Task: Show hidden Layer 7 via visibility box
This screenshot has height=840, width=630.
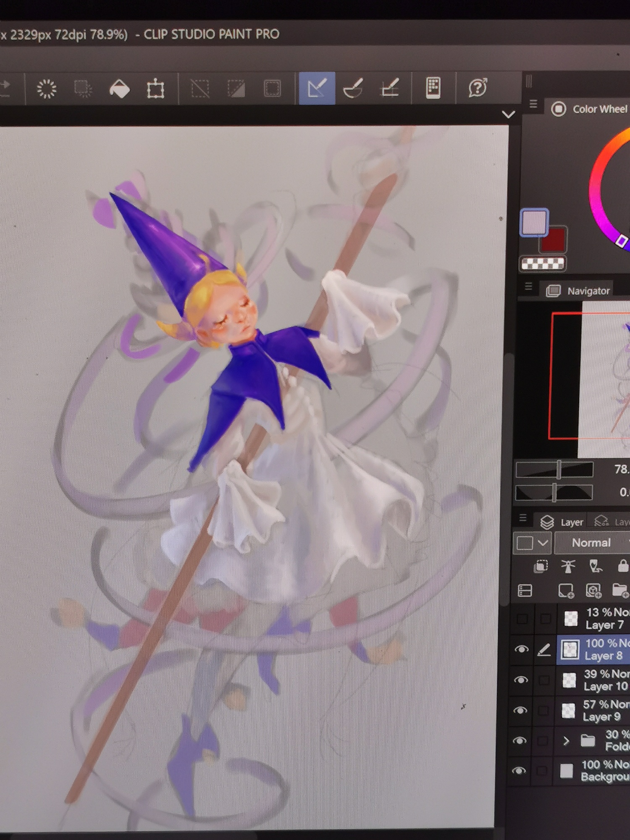Action: (522, 618)
